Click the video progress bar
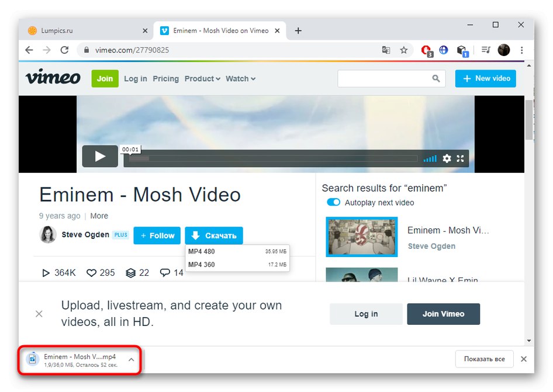The height and width of the screenshot is (392, 553). pos(274,159)
